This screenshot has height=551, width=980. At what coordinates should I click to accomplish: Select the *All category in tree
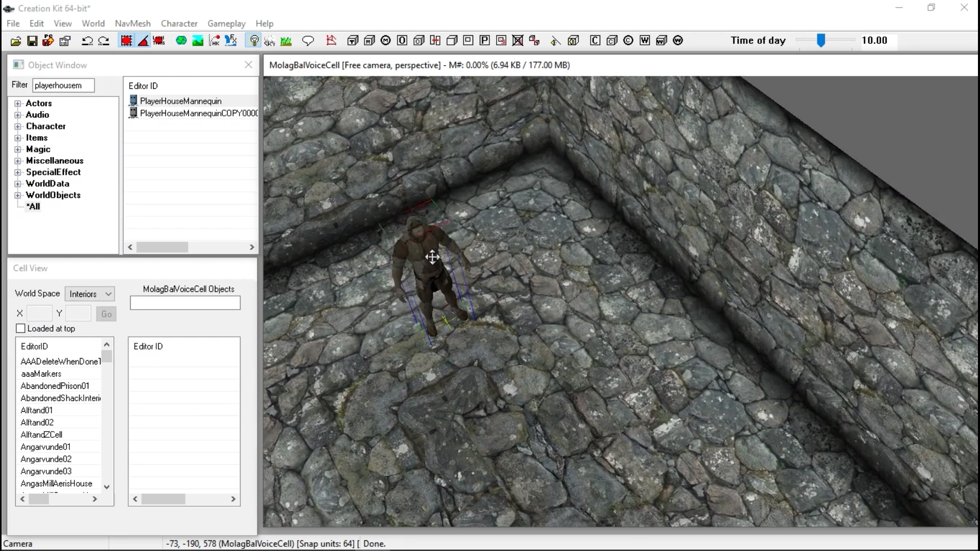coord(33,207)
